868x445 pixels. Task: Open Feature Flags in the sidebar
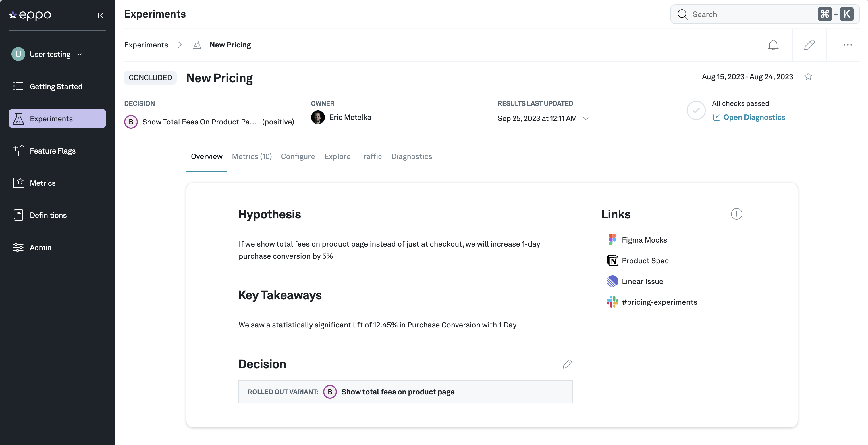(53, 151)
